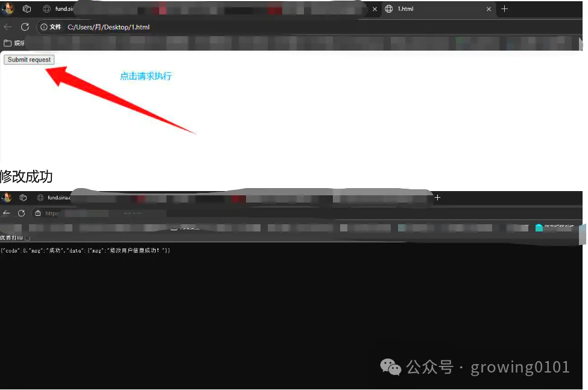Image resolution: width=588 pixels, height=390 pixels.
Task: Open workspaces icon in bottom browser window
Action: pos(23,198)
